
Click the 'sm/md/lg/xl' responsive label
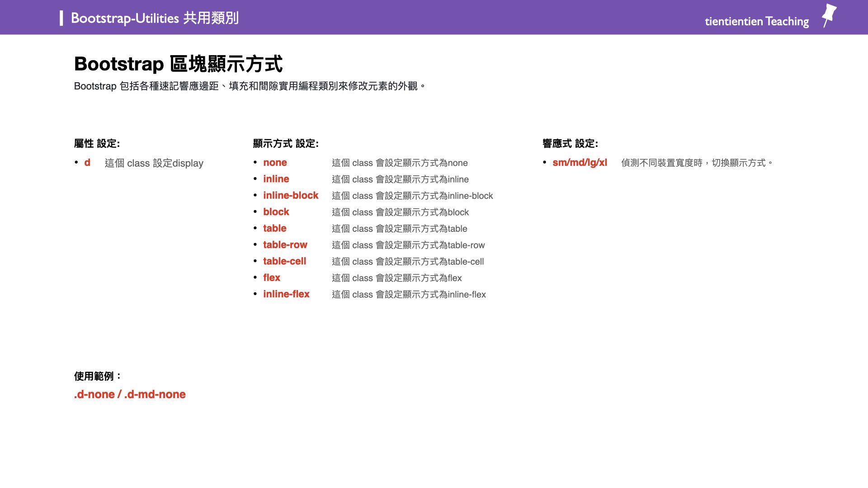pyautogui.click(x=580, y=163)
